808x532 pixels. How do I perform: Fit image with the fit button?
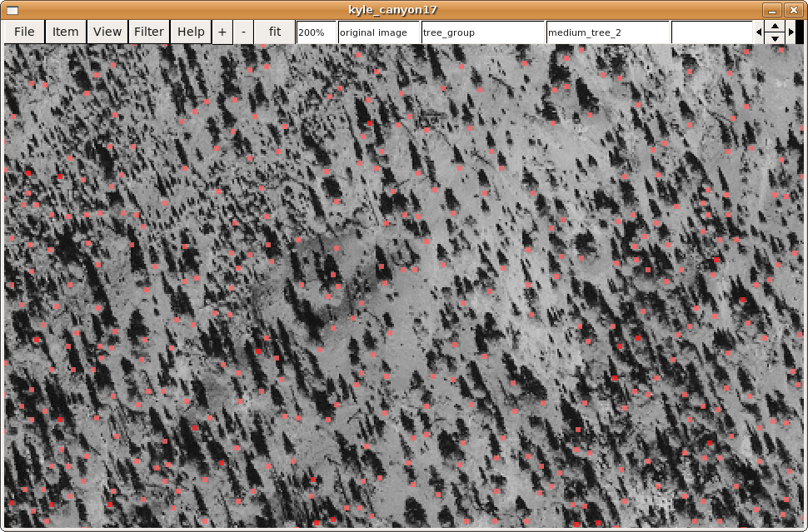point(275,32)
